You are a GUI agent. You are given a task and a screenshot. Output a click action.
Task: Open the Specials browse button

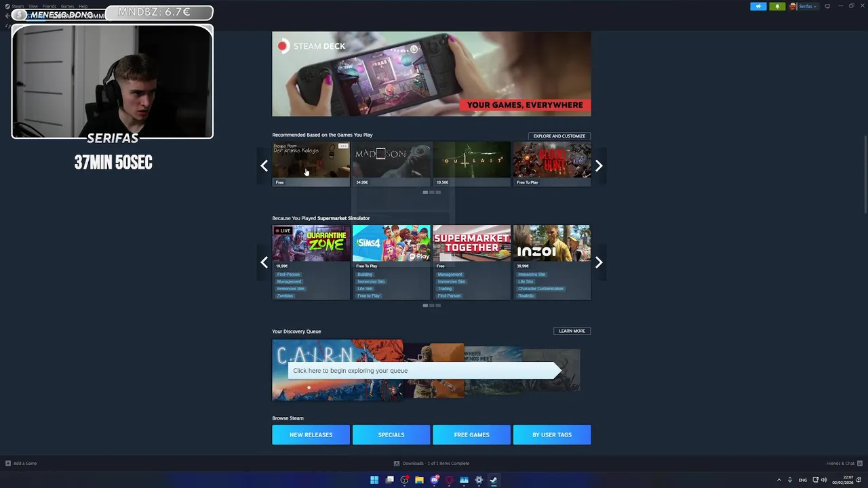(x=391, y=434)
